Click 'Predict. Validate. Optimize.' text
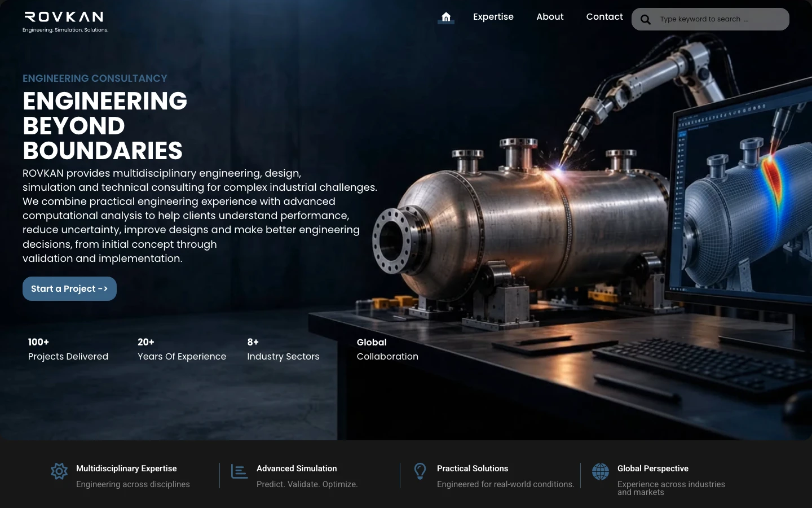The image size is (812, 508). 307,484
